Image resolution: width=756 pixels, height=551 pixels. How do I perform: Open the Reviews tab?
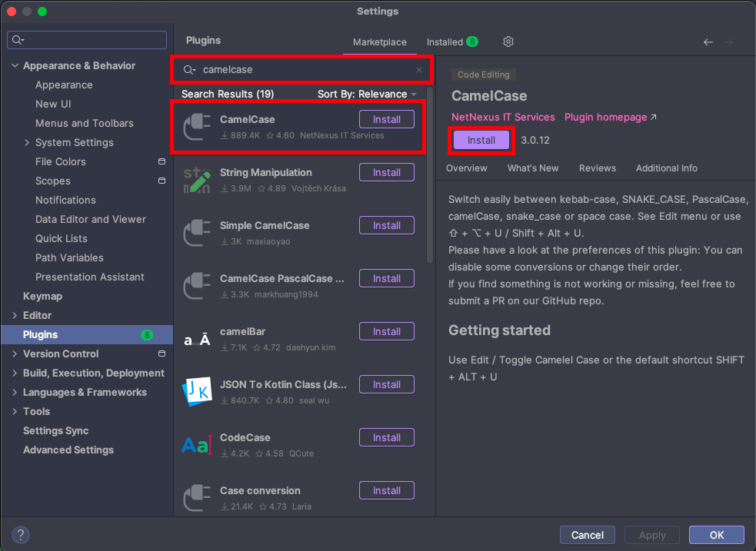tap(598, 168)
